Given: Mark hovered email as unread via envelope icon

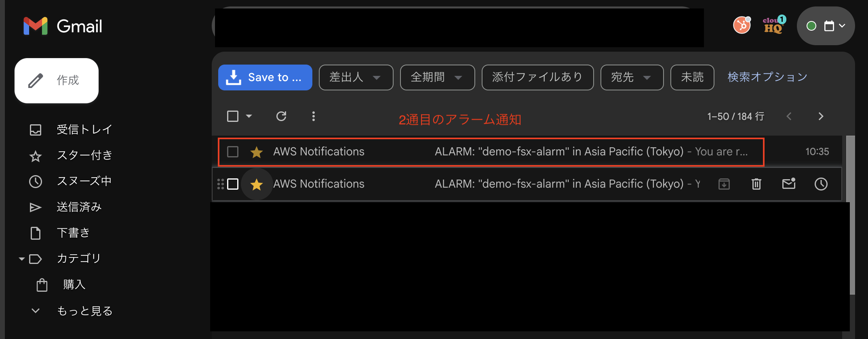Looking at the screenshot, I should click(788, 184).
